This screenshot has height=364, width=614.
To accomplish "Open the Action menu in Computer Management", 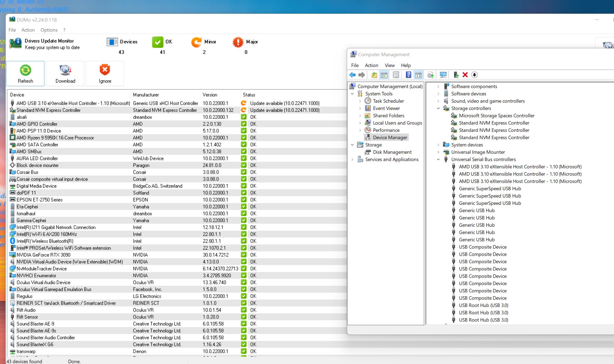I will (371, 65).
